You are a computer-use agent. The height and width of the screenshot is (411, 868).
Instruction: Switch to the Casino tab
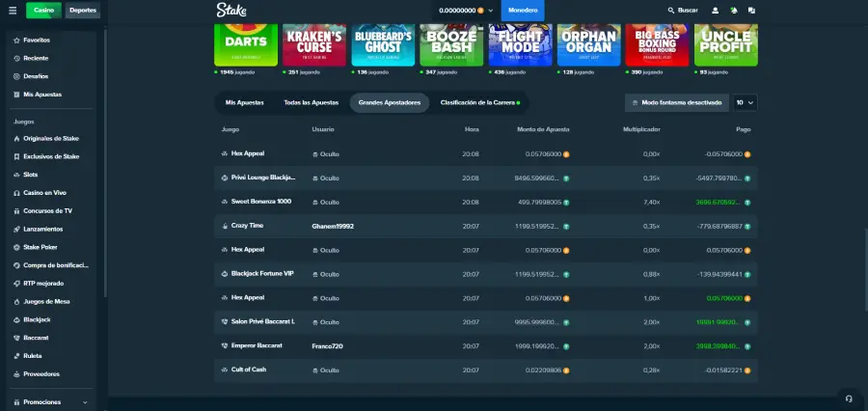[x=43, y=10]
